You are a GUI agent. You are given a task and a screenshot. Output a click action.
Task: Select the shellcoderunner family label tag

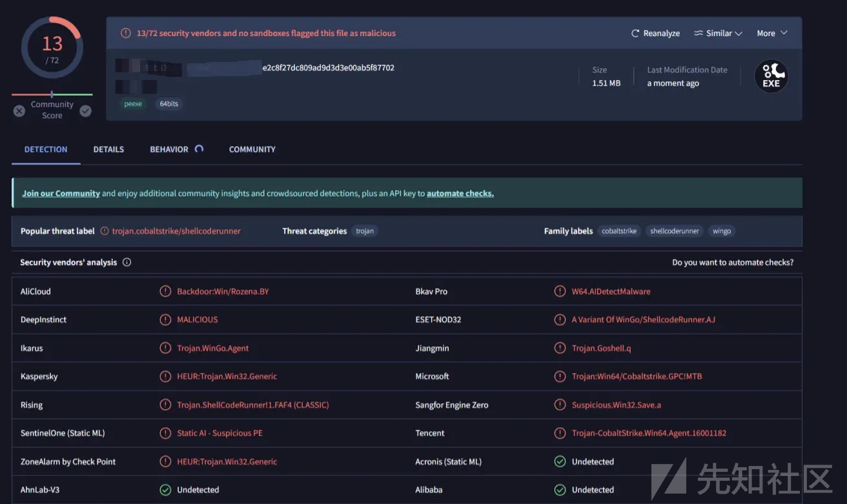pos(675,231)
